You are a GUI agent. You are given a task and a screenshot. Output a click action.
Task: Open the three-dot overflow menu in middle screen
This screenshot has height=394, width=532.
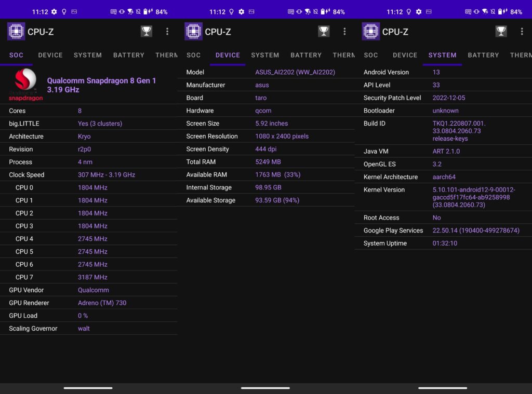point(345,32)
